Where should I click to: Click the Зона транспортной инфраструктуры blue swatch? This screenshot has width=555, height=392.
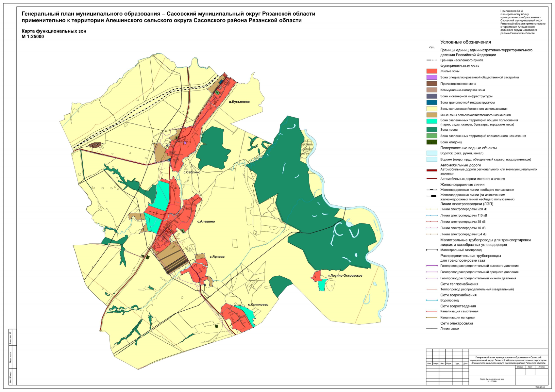click(x=431, y=103)
